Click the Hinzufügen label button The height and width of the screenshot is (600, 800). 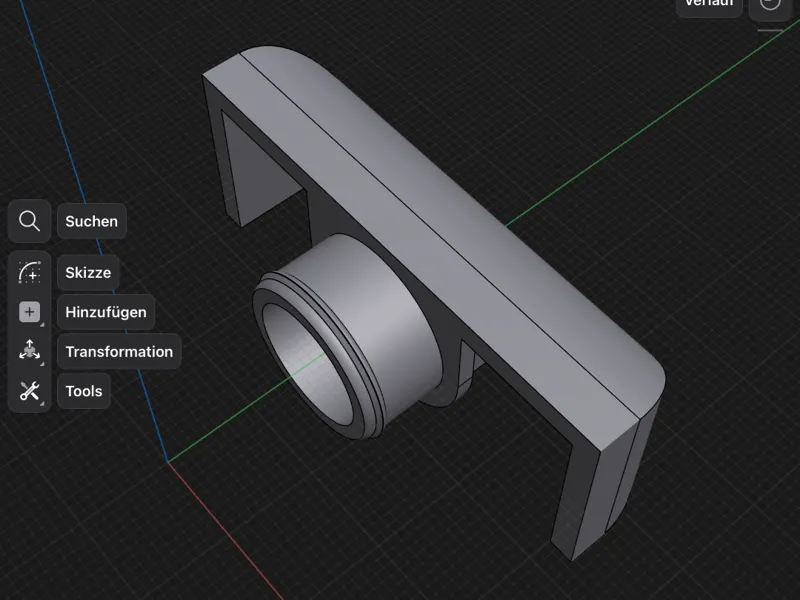pos(106,312)
